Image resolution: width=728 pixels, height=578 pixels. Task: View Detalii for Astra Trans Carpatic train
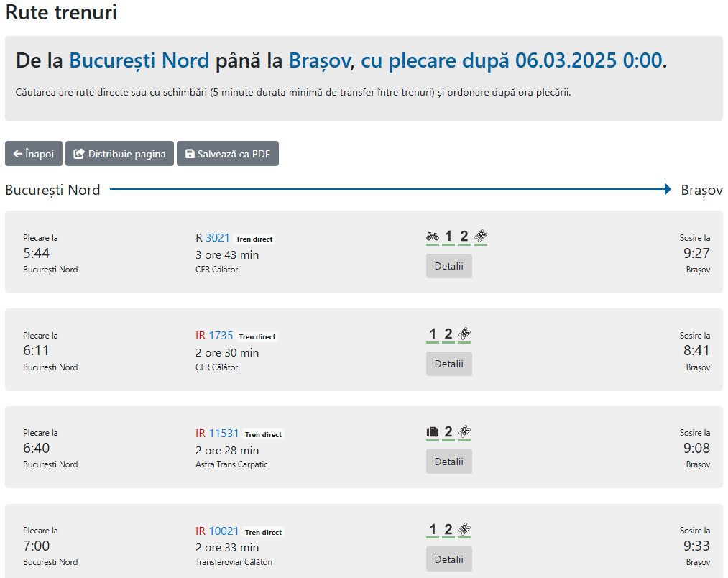click(x=449, y=462)
